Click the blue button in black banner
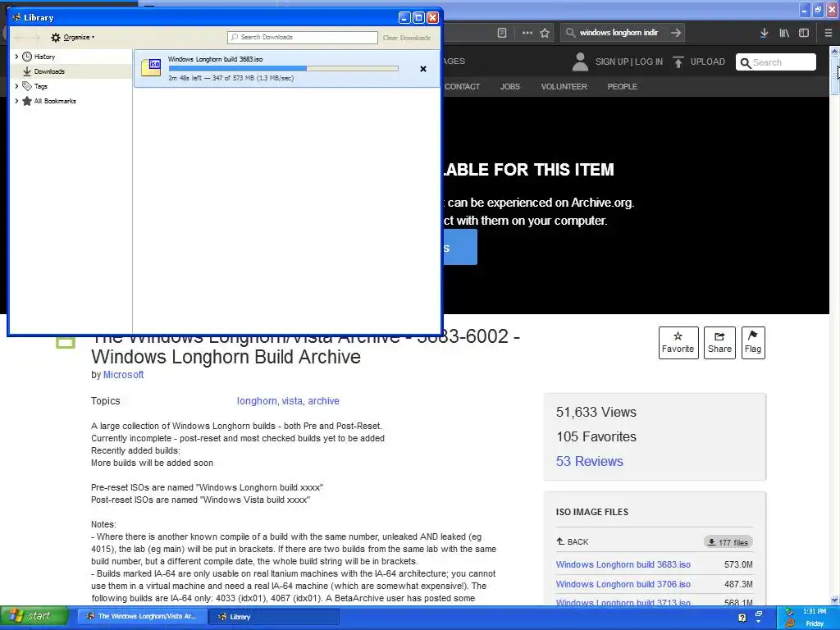 [459, 247]
